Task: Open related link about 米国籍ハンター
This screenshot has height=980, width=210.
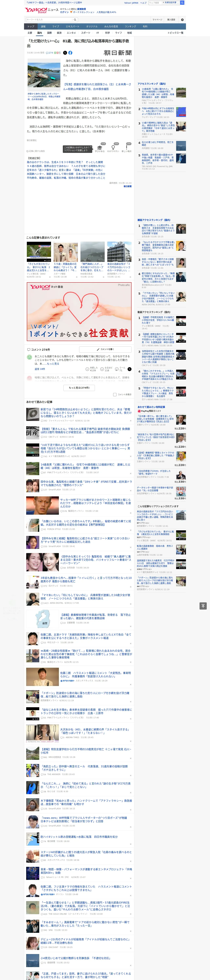Action: click(x=66, y=174)
